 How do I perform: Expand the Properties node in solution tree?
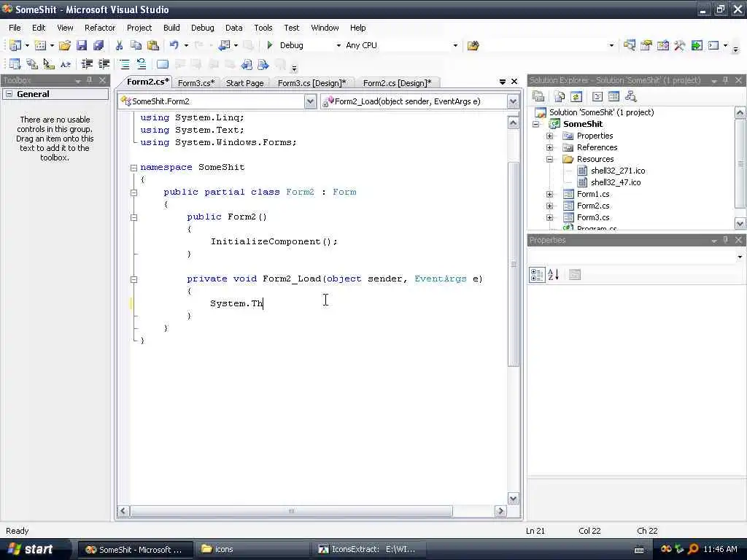tap(549, 136)
